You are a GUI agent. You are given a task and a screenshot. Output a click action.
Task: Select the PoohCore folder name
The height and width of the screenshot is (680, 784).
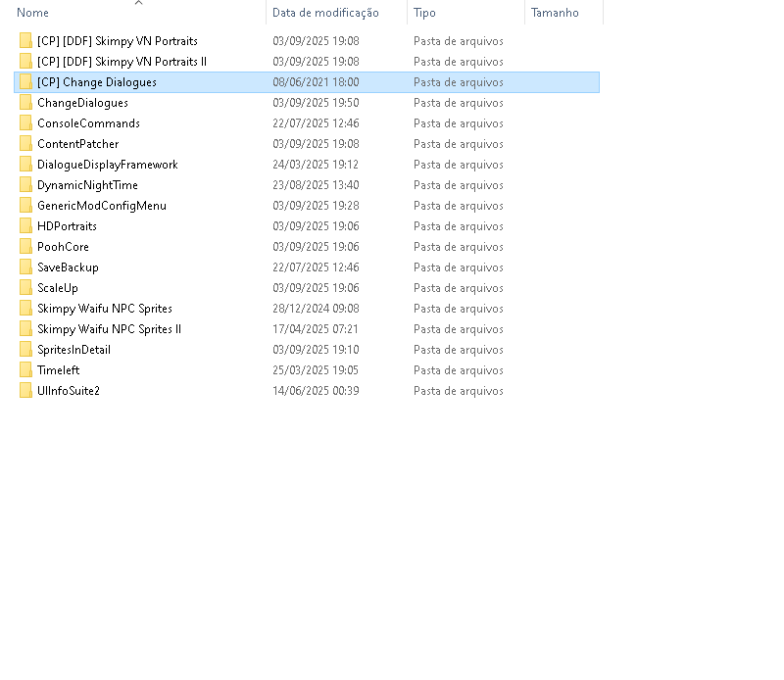(63, 247)
